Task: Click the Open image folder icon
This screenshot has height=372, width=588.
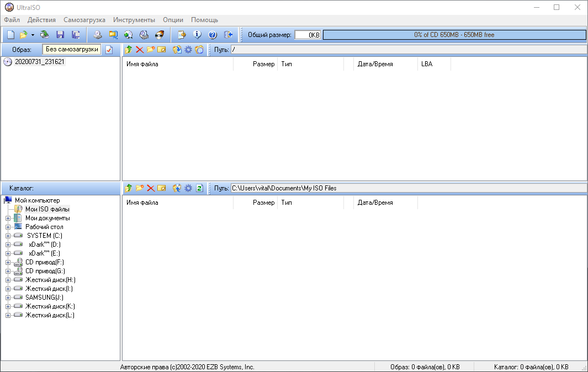Action: pyautogui.click(x=23, y=35)
